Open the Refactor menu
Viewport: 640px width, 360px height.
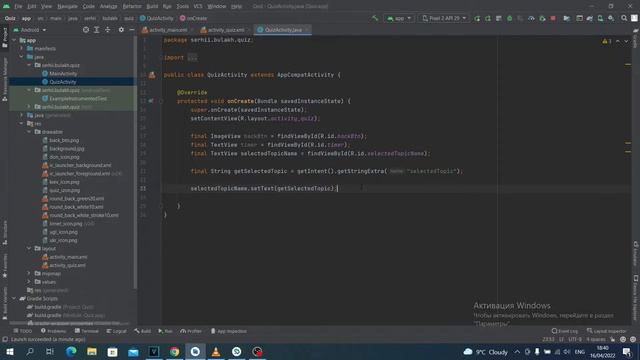[x=132, y=6]
